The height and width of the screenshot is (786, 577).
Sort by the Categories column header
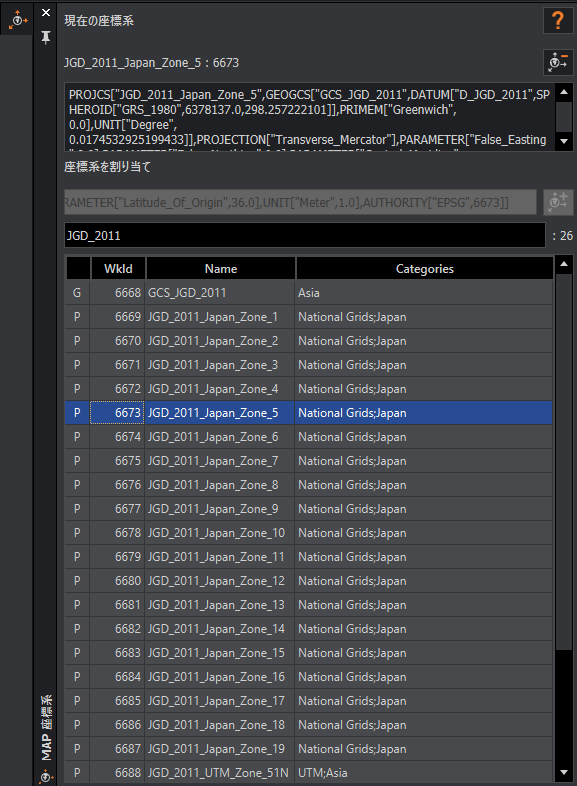click(x=425, y=269)
